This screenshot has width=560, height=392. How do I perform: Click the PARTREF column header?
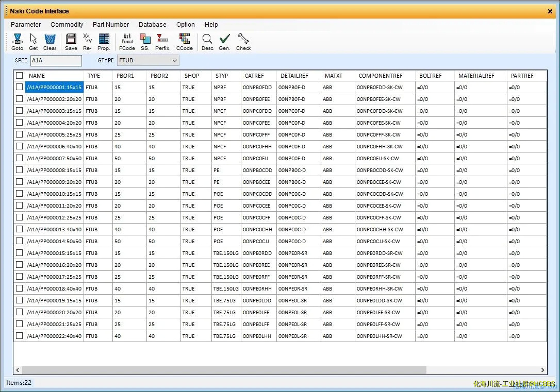click(x=527, y=76)
